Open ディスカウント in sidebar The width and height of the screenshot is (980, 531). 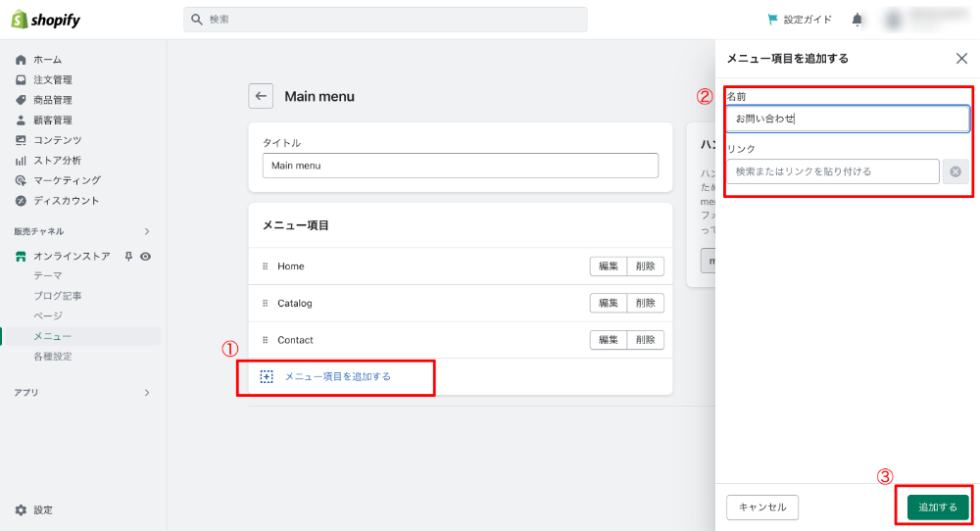[x=67, y=201]
